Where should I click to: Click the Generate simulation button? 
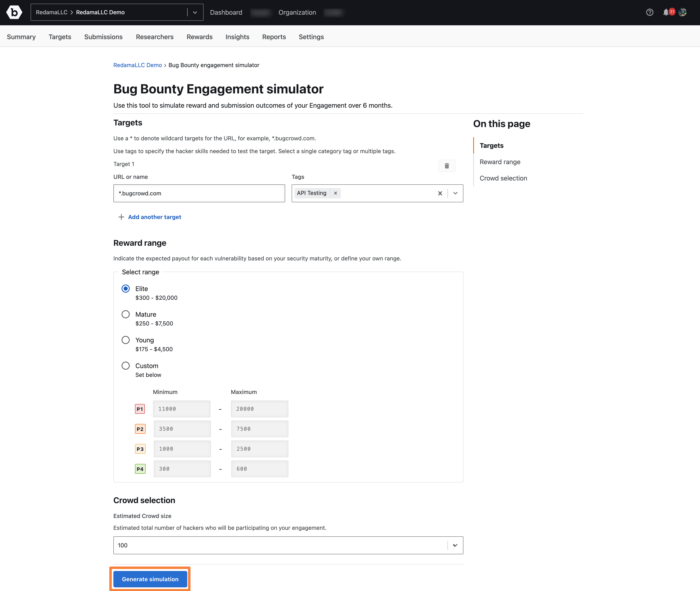point(150,579)
